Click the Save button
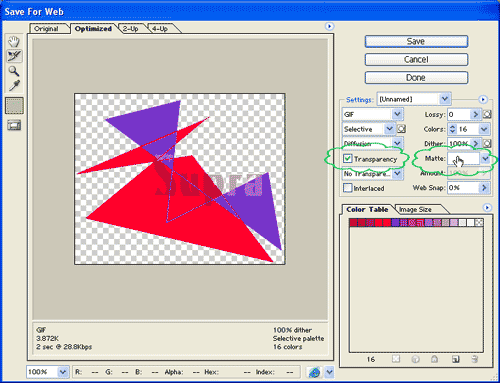500x383 pixels. [x=416, y=41]
